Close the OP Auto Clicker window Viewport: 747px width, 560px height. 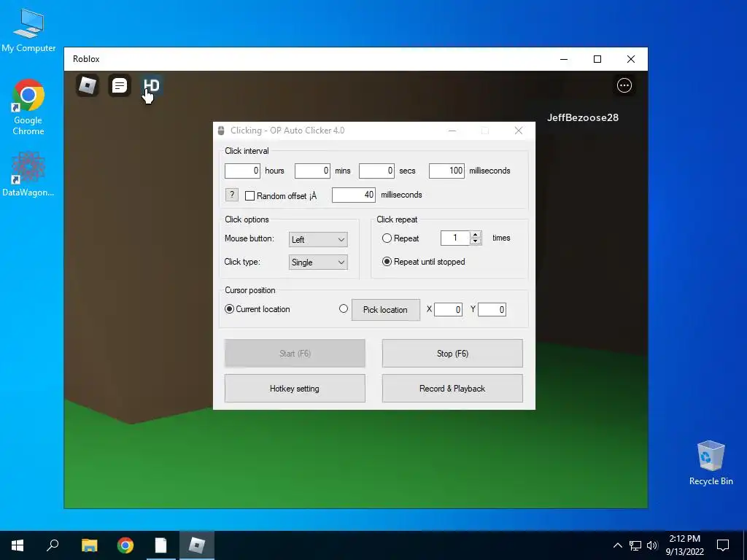519,131
